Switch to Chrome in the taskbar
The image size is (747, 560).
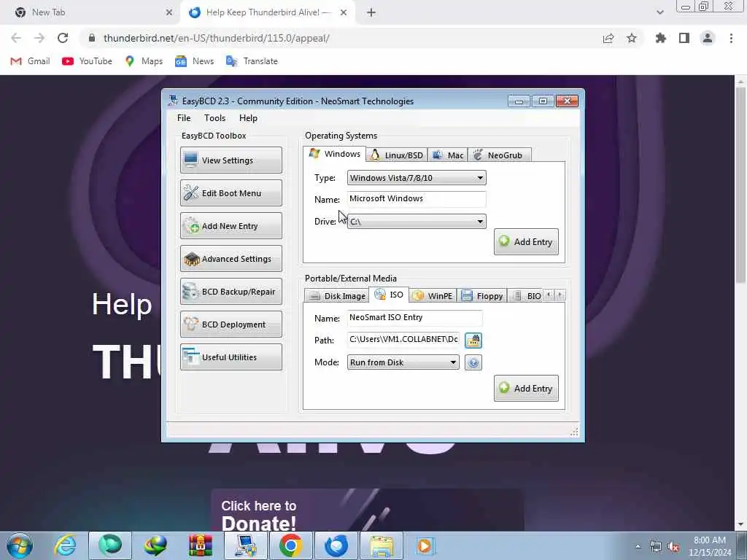[x=290, y=545]
